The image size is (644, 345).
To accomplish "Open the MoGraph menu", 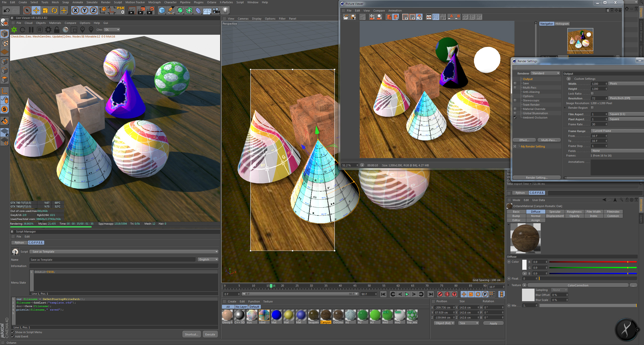I will 154,2.
